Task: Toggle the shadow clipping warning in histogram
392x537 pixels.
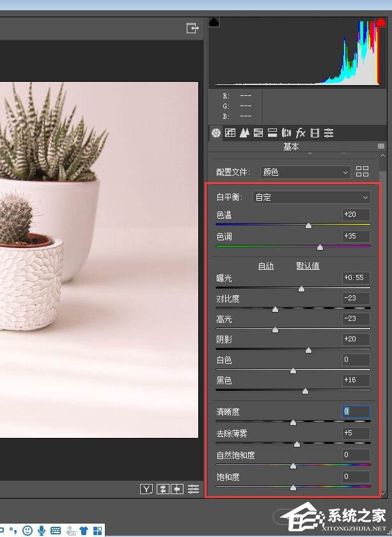Action: (x=214, y=23)
